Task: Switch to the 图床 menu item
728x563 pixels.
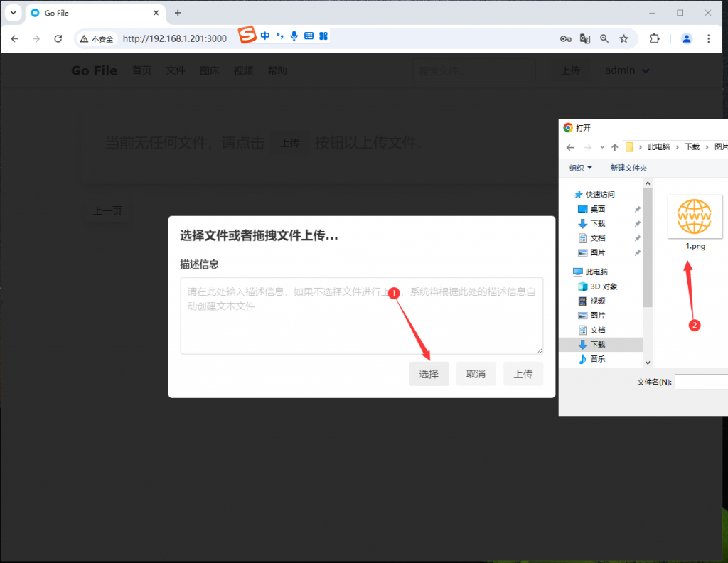Action: [x=209, y=70]
